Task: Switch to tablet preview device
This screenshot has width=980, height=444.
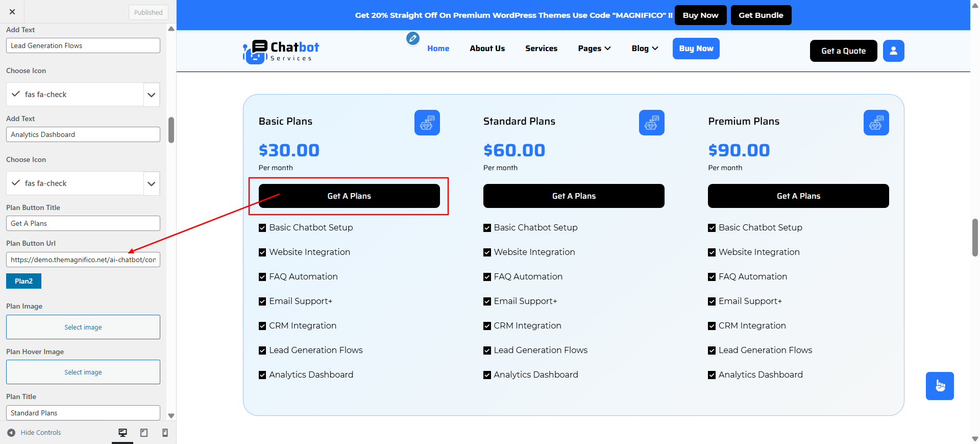Action: click(144, 433)
